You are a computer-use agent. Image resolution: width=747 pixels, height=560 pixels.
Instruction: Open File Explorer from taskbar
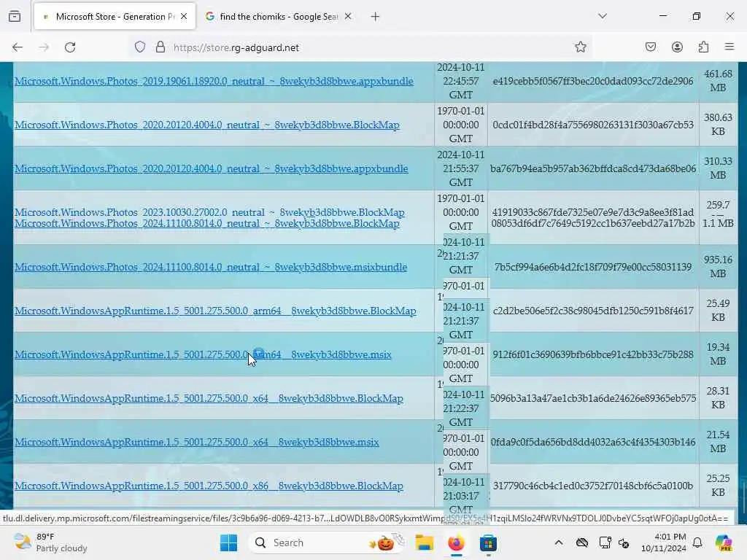coord(424,542)
